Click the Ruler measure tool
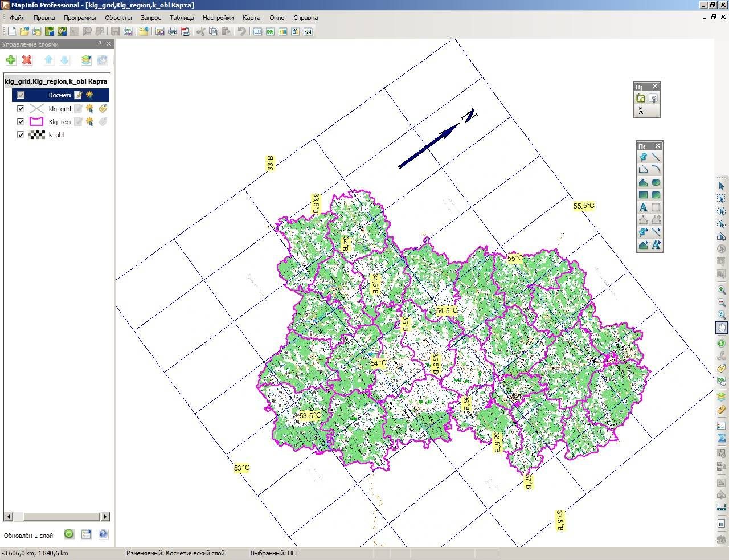The width and height of the screenshot is (729, 560). click(x=722, y=410)
